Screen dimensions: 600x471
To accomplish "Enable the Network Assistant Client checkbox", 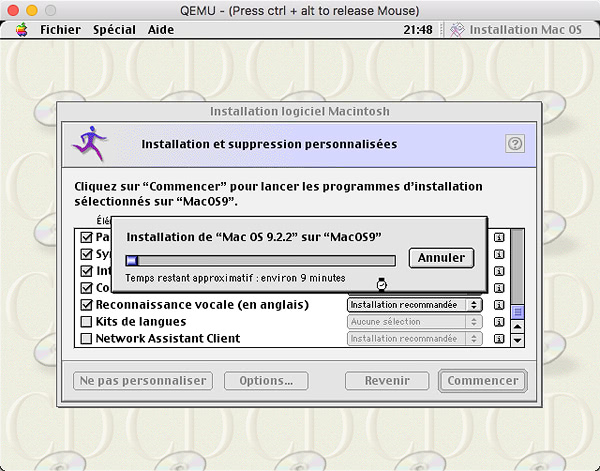I will coord(86,338).
